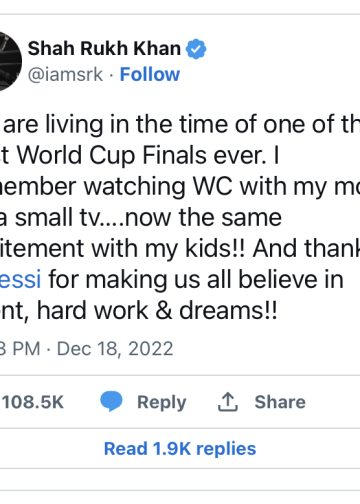The height and width of the screenshot is (504, 360).
Task: Click the 108.5K likes count
Action: 33,402
